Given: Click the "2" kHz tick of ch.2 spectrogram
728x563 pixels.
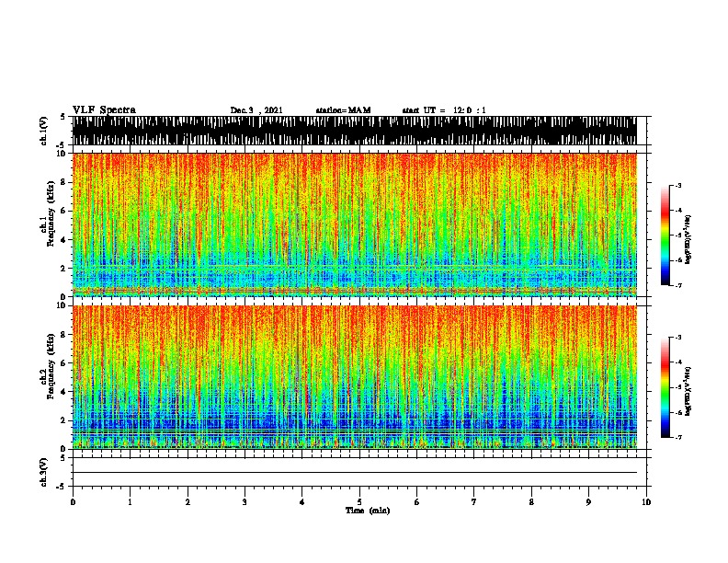Looking at the screenshot, I should tap(65, 420).
